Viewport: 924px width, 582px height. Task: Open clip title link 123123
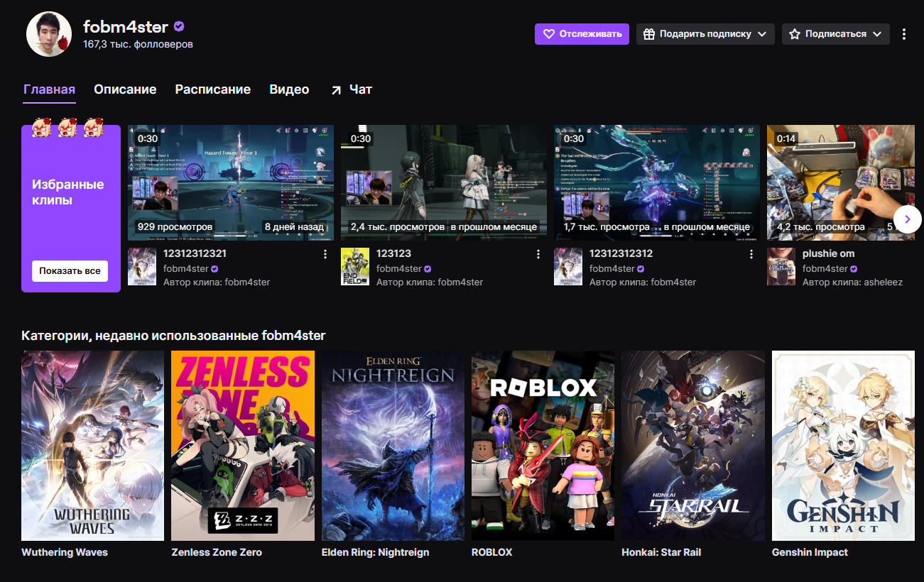click(393, 253)
